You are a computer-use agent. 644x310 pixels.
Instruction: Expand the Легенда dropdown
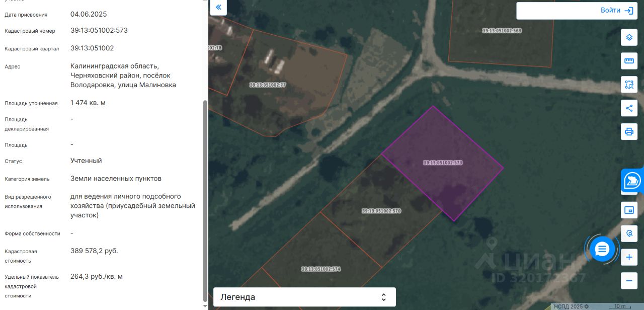(304, 297)
